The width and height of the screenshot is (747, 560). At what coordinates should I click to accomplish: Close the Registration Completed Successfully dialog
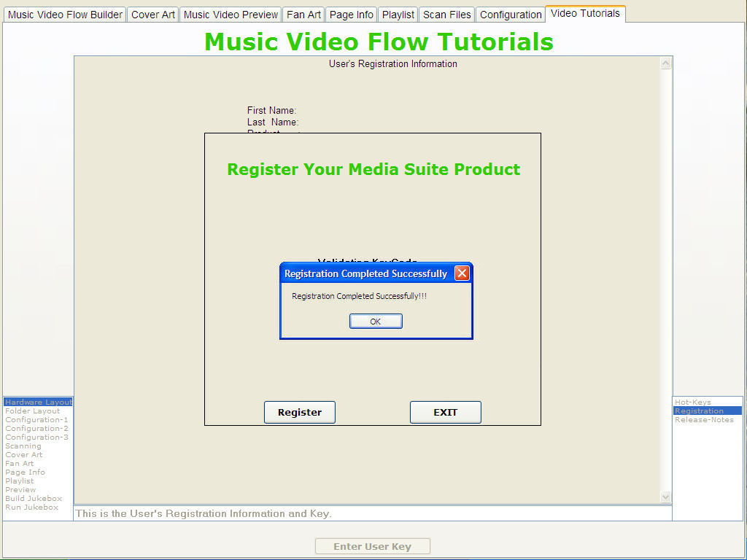coord(462,273)
